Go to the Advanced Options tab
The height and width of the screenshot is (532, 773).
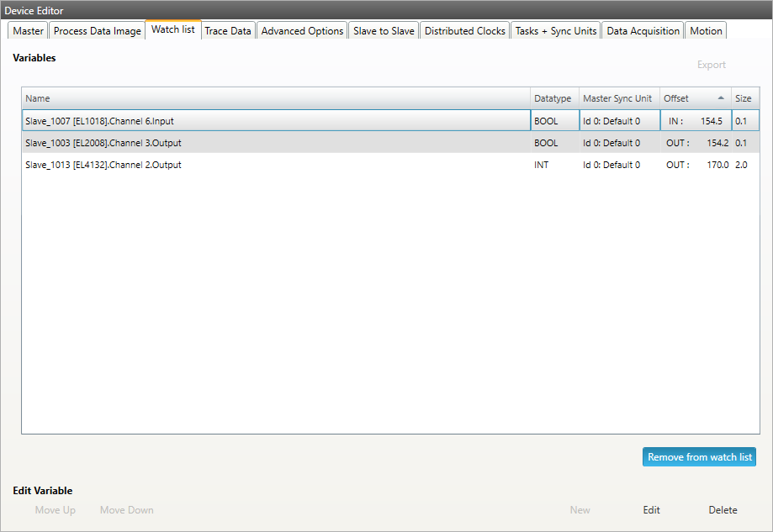point(302,31)
